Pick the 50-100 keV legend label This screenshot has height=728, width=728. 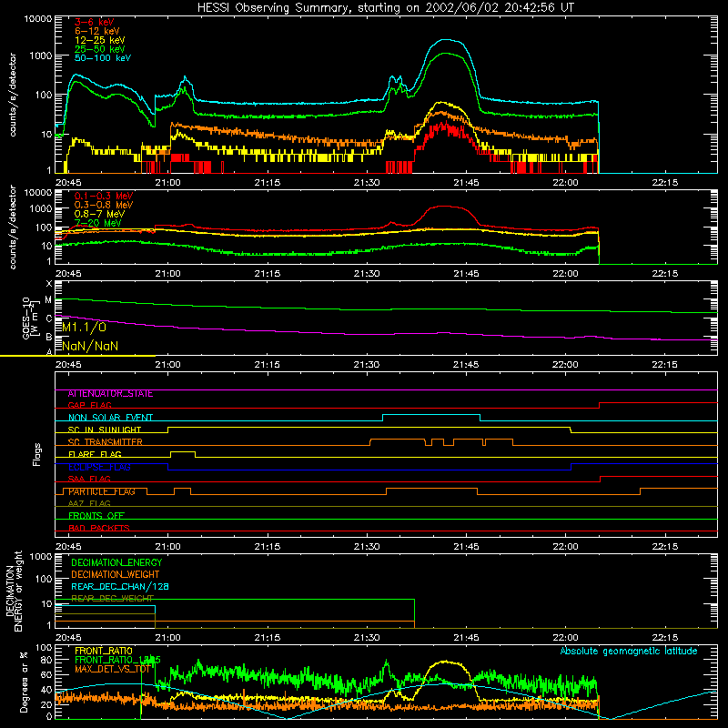pos(103,58)
